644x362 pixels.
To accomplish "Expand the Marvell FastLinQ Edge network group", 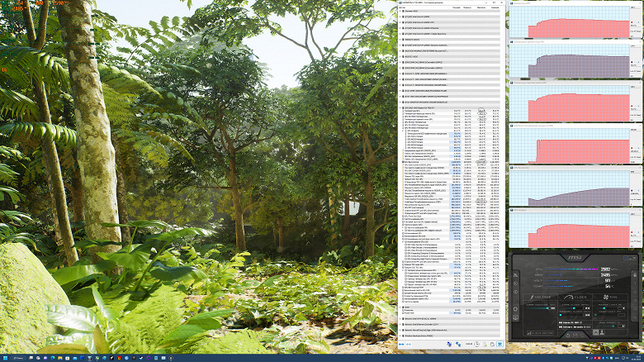I will click(400, 331).
